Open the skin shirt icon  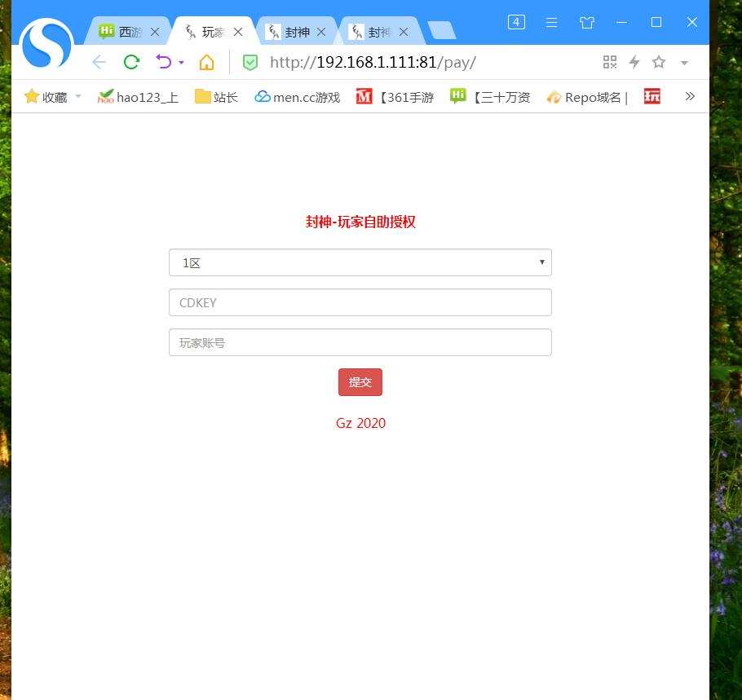pos(587,23)
